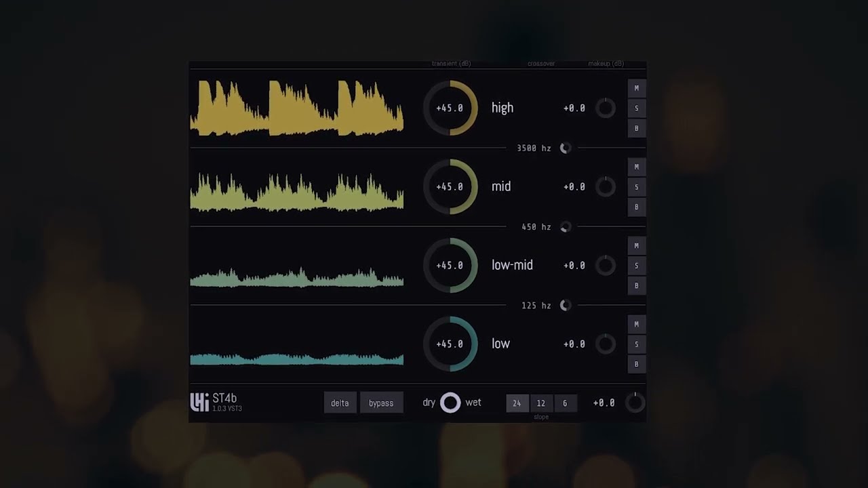
Task: Click the 3500 hz crossover value
Action: point(534,148)
